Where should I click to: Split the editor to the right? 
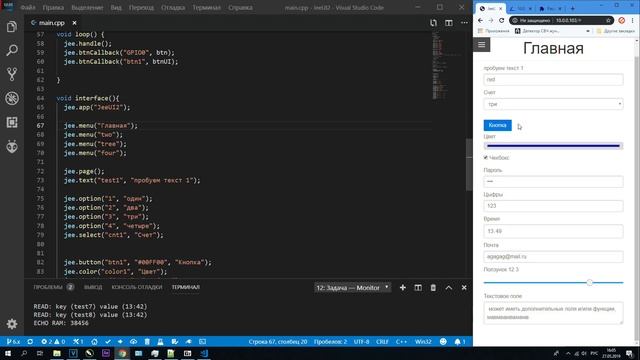(x=449, y=23)
